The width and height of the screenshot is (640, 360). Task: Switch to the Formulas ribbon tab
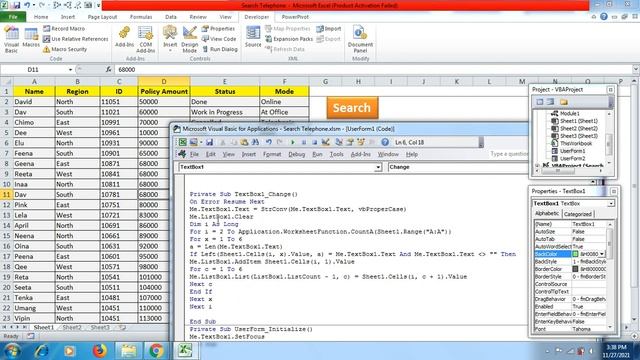click(x=141, y=17)
